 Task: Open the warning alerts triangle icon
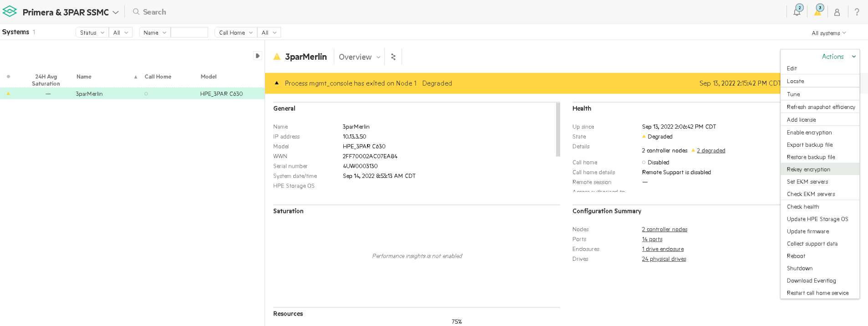click(818, 12)
